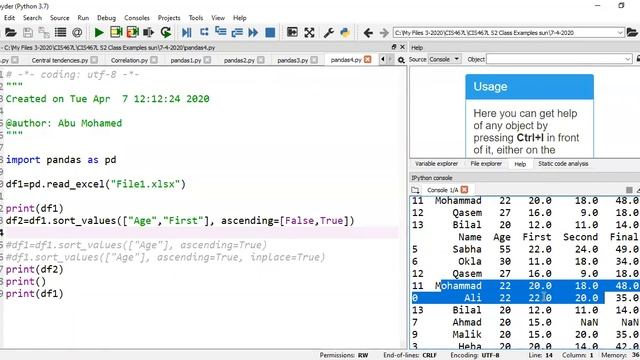Viewport: 640px width, 360px height.
Task: Open the View menu
Action: [x=218, y=18]
